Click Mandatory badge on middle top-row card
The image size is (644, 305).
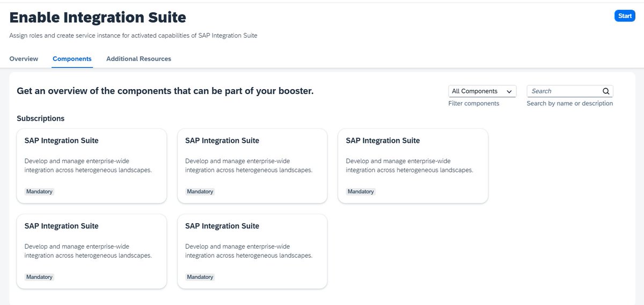[200, 192]
